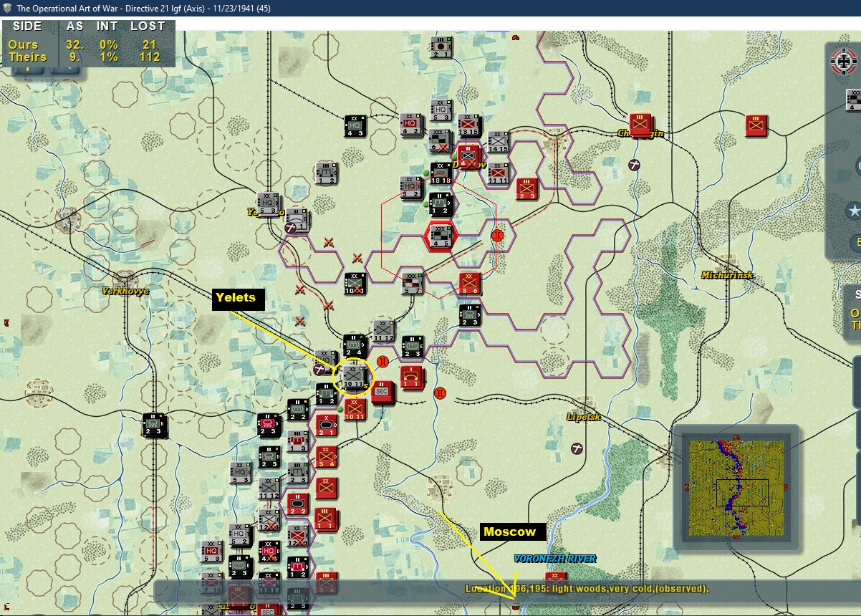Select the isolated black unit 2-3 far west
Image resolution: width=861 pixels, height=616 pixels.
[154, 425]
